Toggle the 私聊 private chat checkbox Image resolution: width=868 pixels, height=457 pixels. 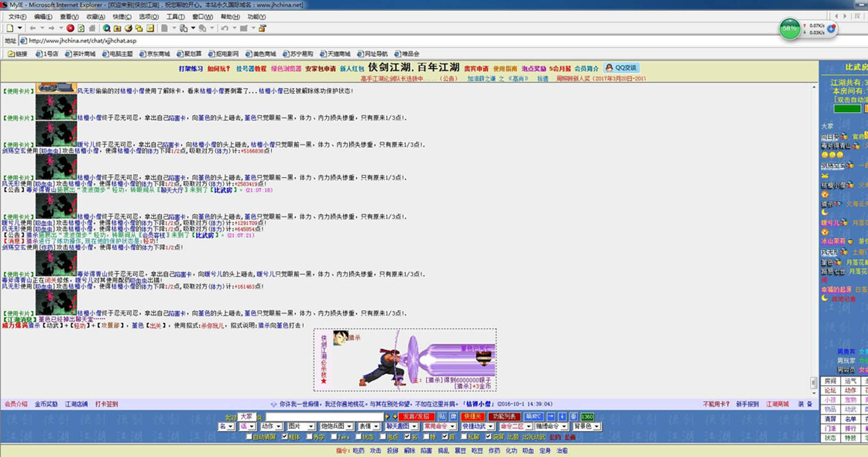click(x=464, y=436)
